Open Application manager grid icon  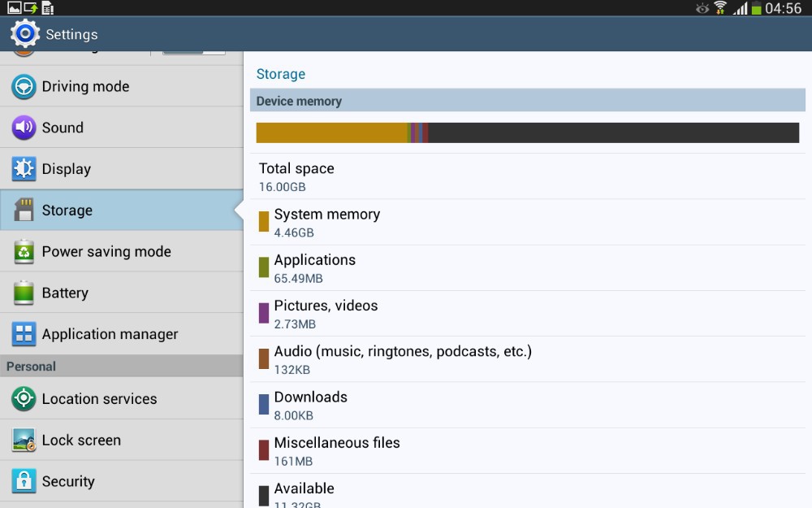tap(24, 334)
